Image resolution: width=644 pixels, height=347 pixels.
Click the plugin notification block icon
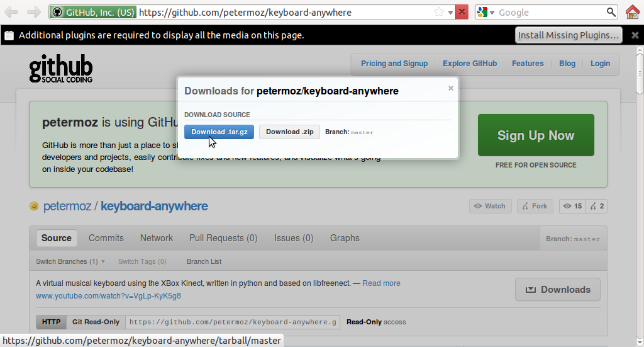pos(9,35)
